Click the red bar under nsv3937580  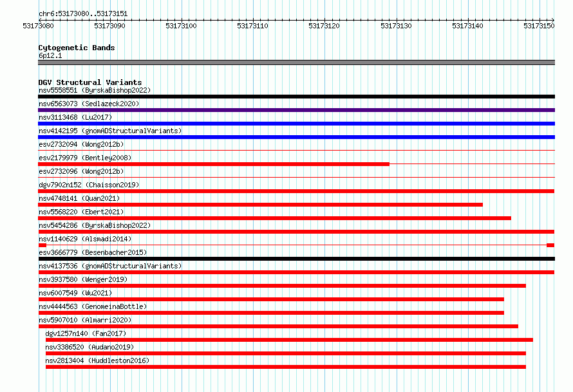coord(282,286)
